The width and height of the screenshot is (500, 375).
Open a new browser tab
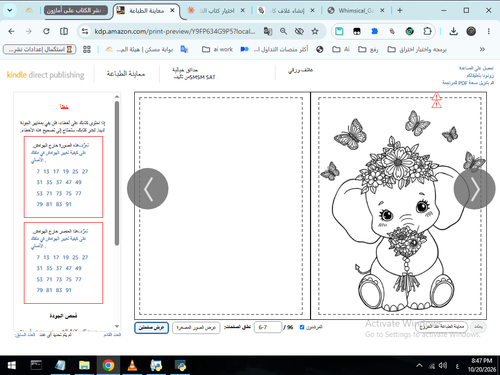pyautogui.click(x=400, y=10)
